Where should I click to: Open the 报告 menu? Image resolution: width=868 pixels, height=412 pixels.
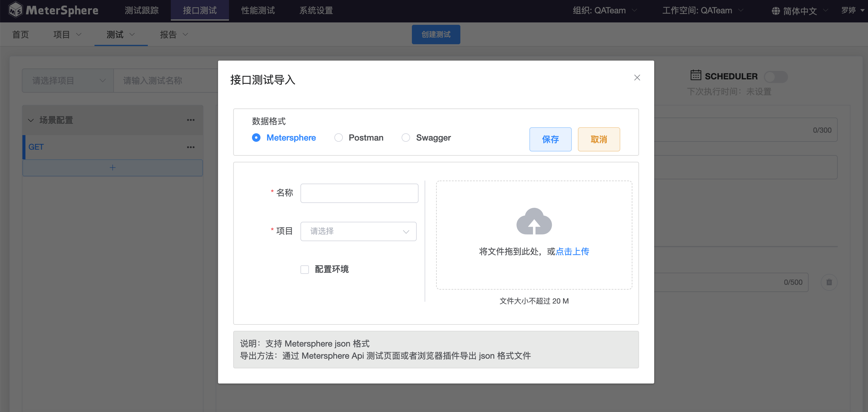click(174, 35)
